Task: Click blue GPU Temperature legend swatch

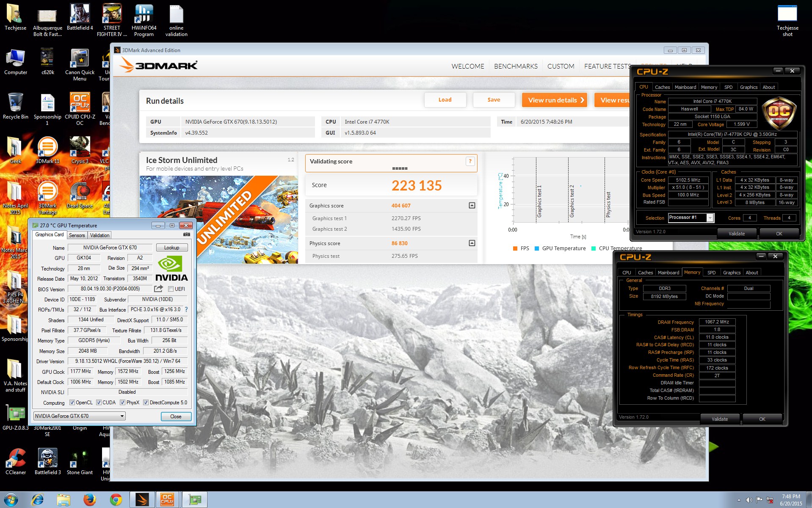Action: coord(537,248)
